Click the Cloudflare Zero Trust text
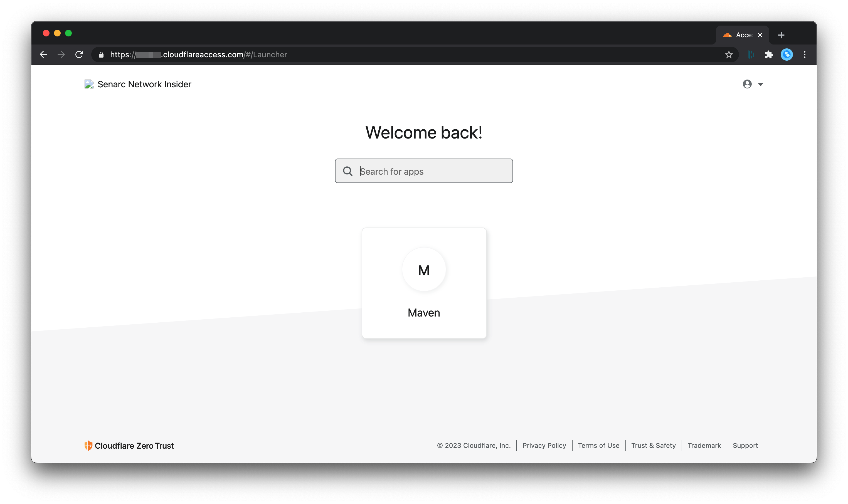The image size is (848, 504). pyautogui.click(x=134, y=446)
